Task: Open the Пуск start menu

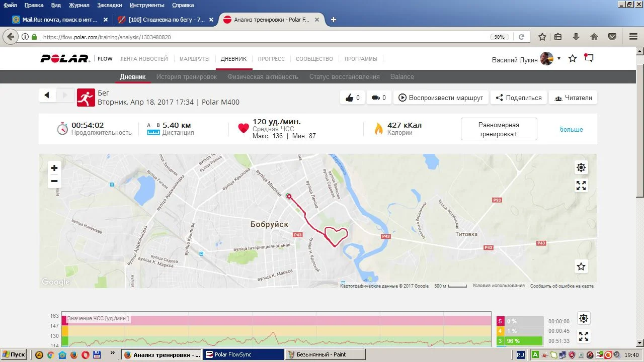Action: (14, 354)
